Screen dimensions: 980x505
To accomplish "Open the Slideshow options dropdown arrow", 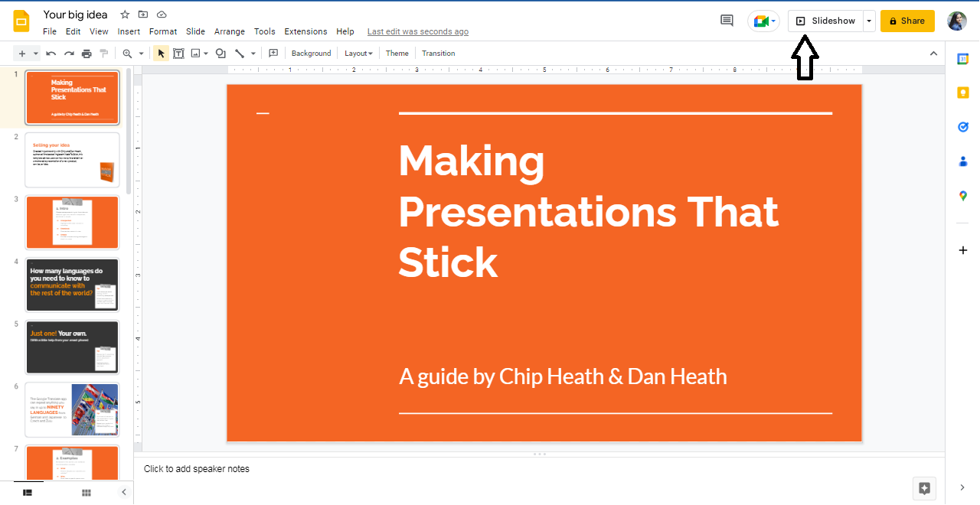I will [x=869, y=21].
